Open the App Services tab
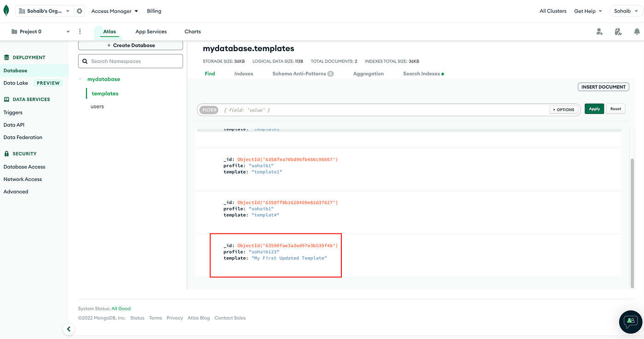Image resolution: width=644 pixels, height=339 pixels. pyautogui.click(x=151, y=32)
